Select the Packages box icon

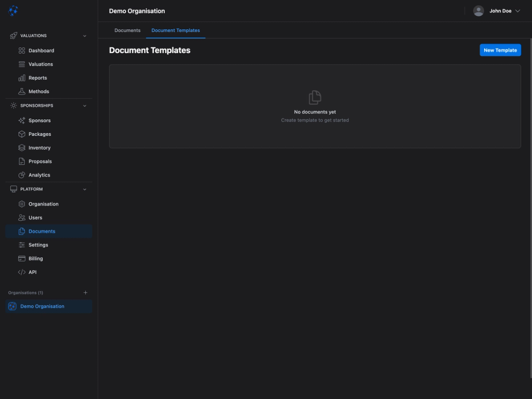pos(21,134)
